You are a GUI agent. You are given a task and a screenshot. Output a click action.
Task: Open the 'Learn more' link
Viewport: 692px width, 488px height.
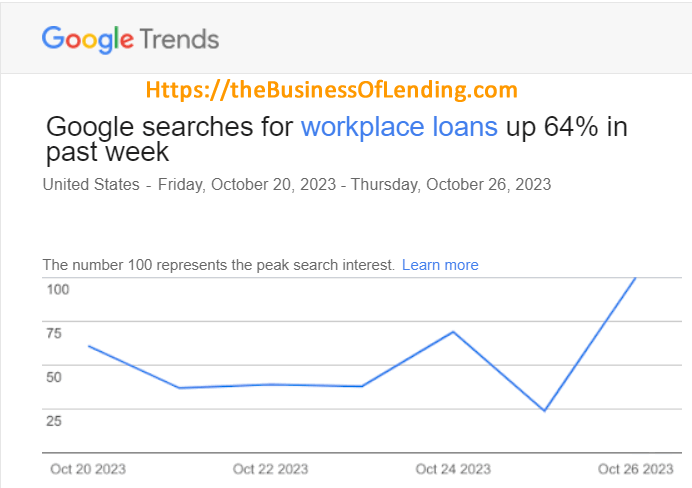coord(440,265)
